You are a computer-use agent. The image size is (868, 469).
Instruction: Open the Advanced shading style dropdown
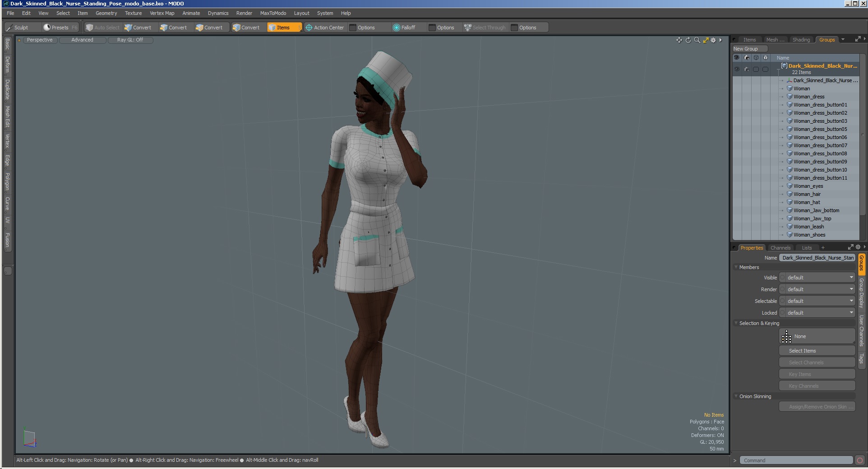click(83, 40)
